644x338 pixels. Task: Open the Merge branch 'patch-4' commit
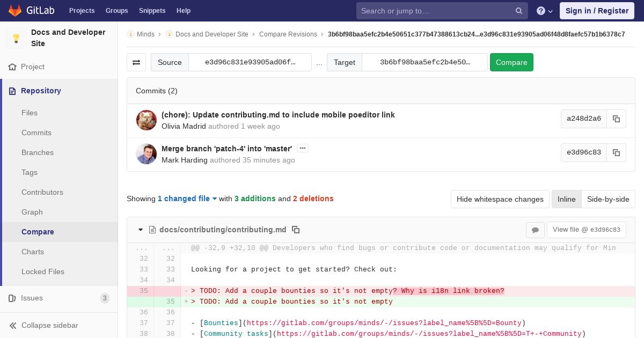[x=226, y=149]
